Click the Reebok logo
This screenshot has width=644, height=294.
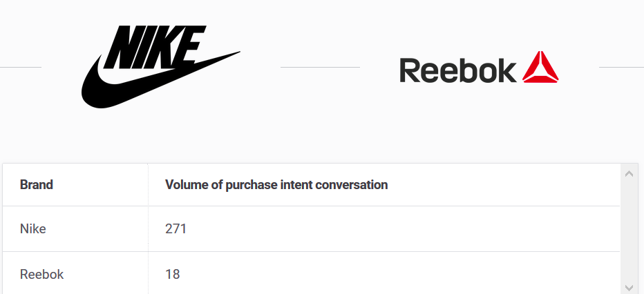coord(479,67)
